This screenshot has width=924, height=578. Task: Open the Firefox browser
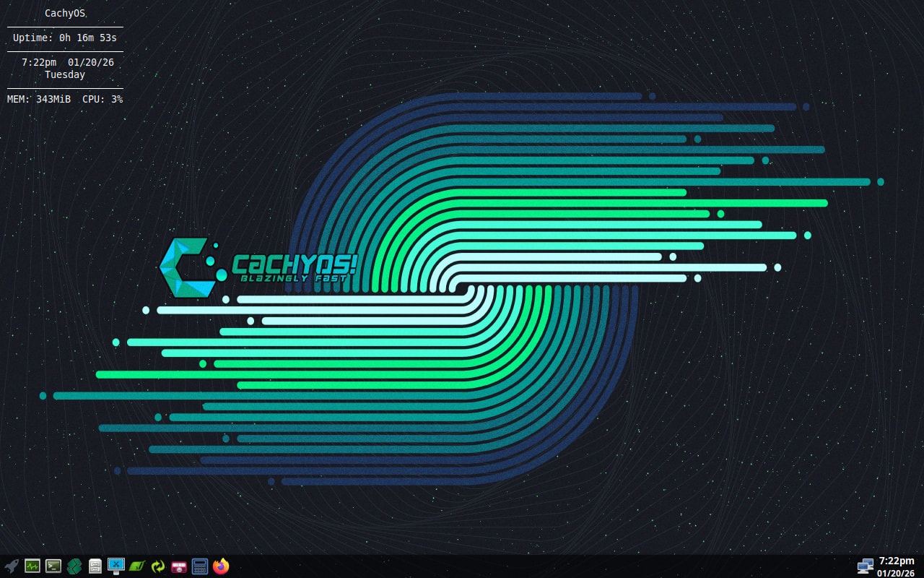(x=221, y=566)
